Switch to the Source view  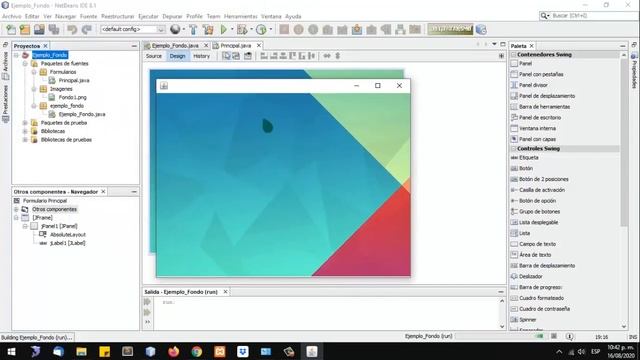[x=154, y=56]
